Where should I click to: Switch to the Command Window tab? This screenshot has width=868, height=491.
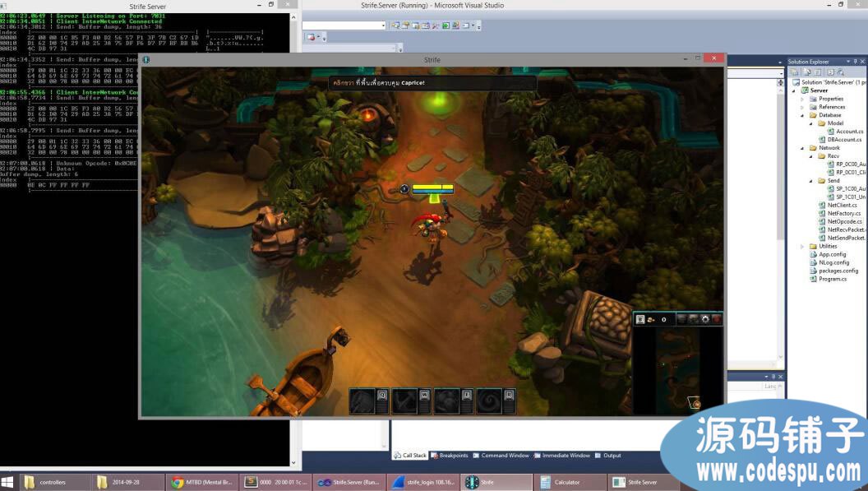pos(501,456)
